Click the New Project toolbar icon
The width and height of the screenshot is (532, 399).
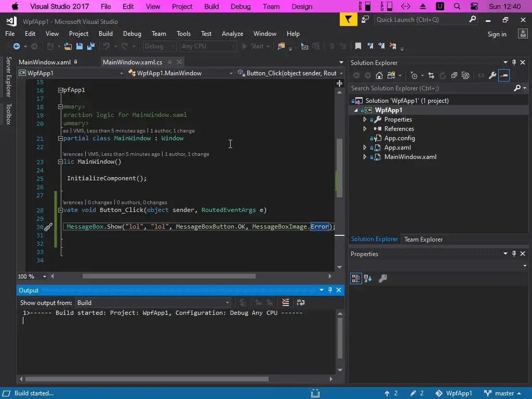[50, 46]
